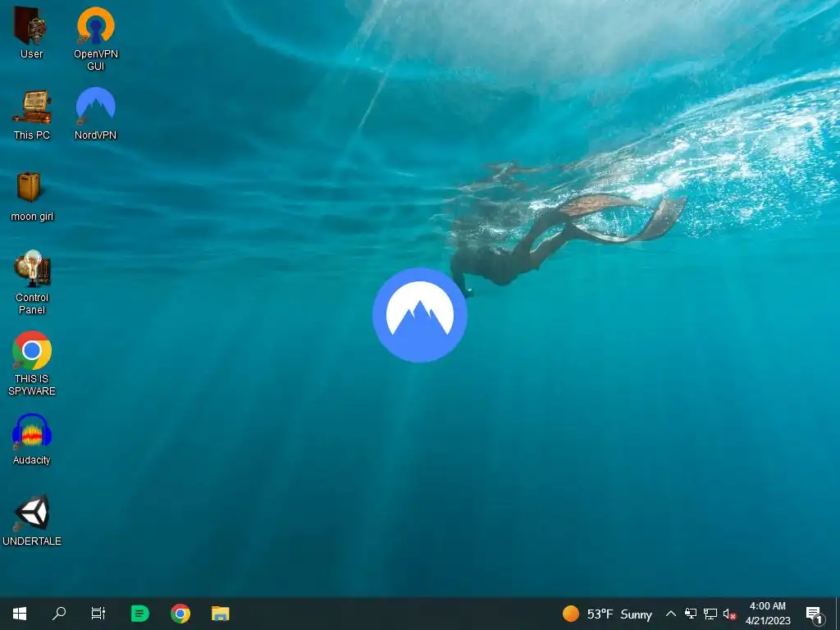Expand the hidden system tray icons chevron
This screenshot has height=630, width=840.
pos(671,614)
